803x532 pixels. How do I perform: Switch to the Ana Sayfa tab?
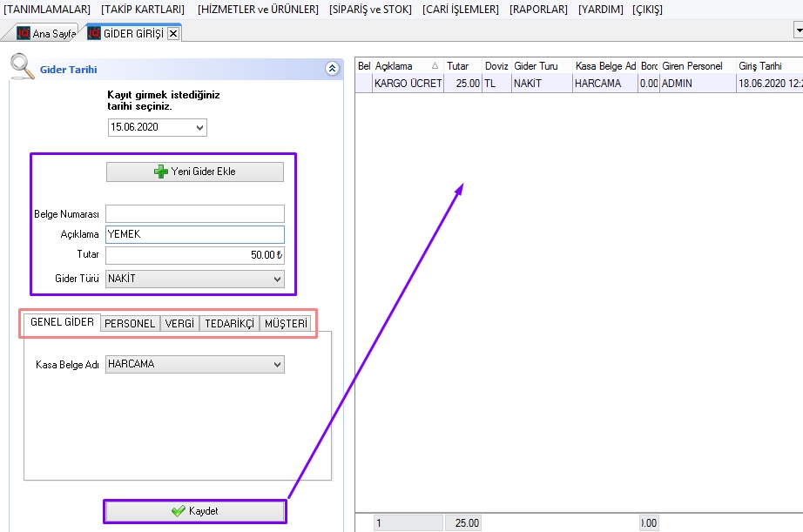coord(46,33)
